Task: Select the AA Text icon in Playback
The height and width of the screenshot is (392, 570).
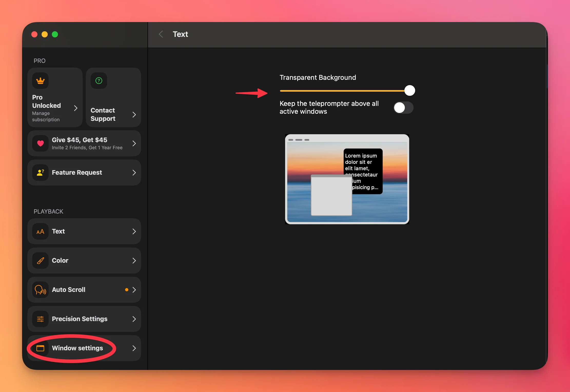Action: [40, 231]
